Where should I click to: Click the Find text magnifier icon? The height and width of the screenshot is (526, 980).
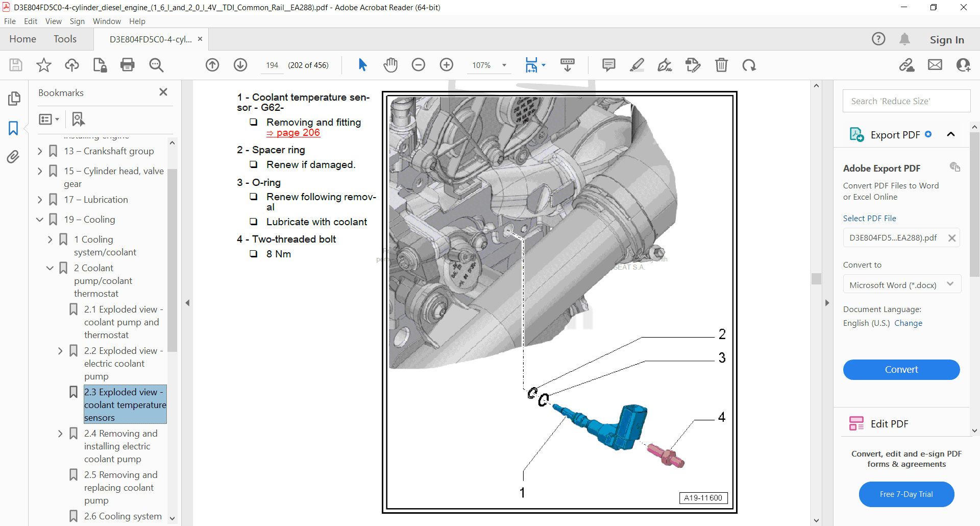tap(156, 65)
